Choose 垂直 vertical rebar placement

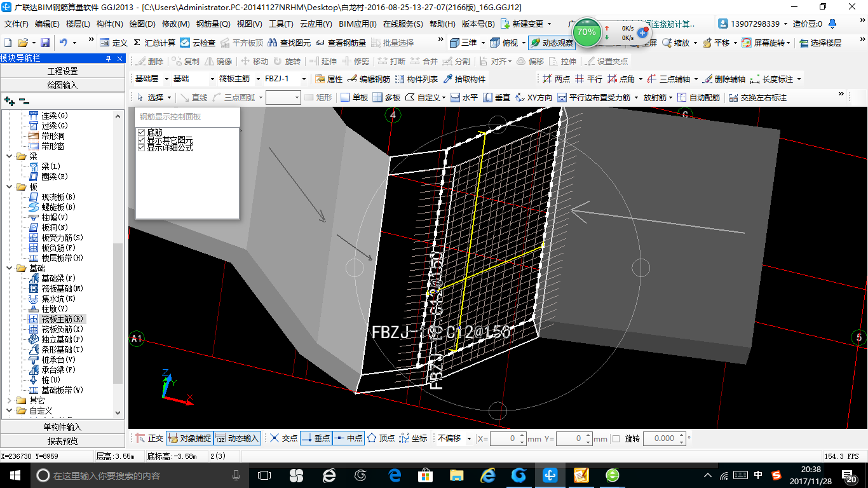pos(496,97)
